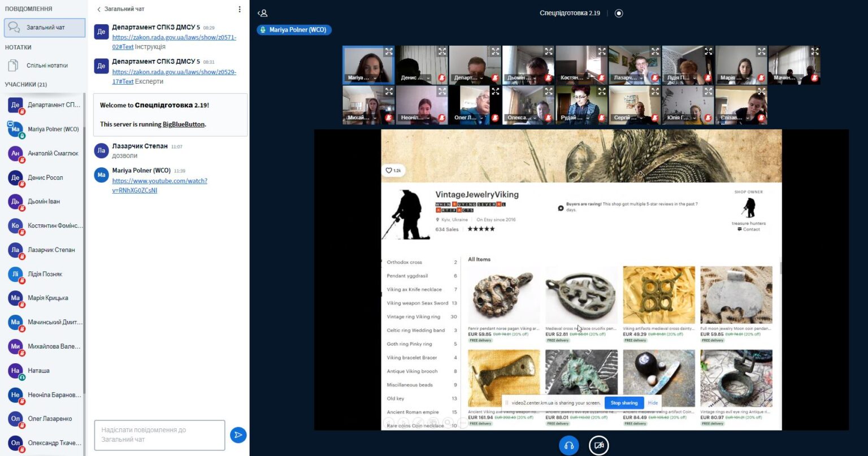868x456 pixels.
Task: Open Mariya webcam name dropdown
Action: point(363,78)
